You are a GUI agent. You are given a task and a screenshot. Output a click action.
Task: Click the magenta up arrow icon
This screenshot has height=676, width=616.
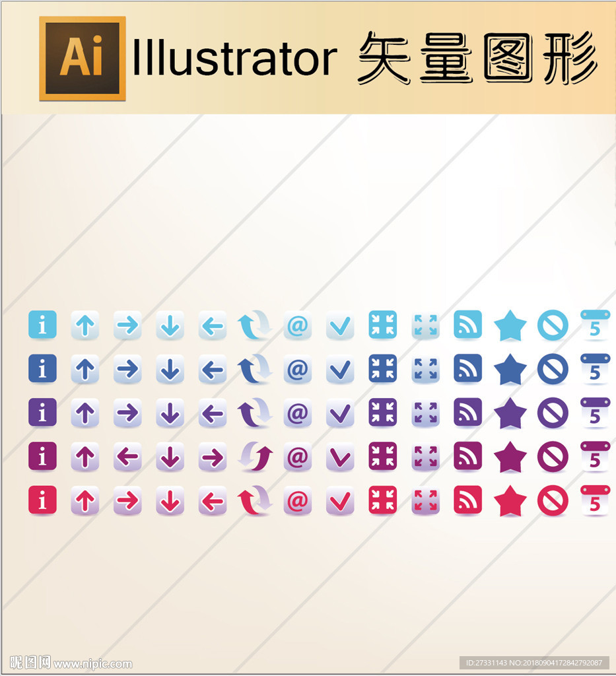pos(85,457)
